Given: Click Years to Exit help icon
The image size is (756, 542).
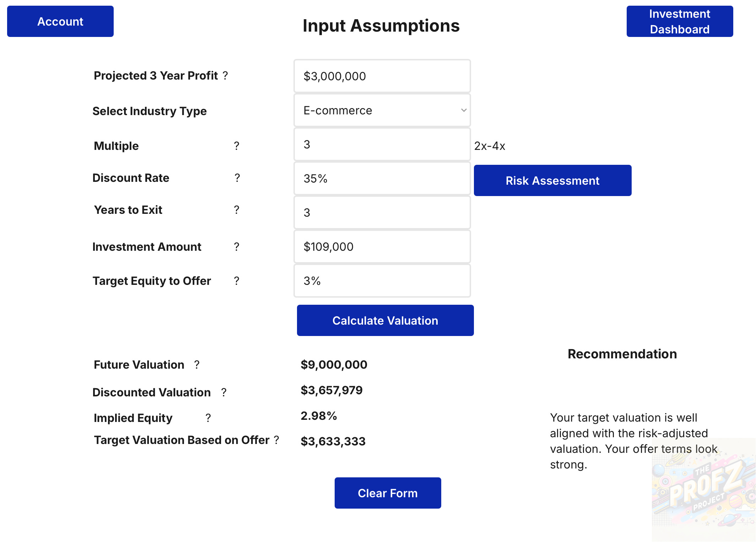Looking at the screenshot, I should point(237,210).
